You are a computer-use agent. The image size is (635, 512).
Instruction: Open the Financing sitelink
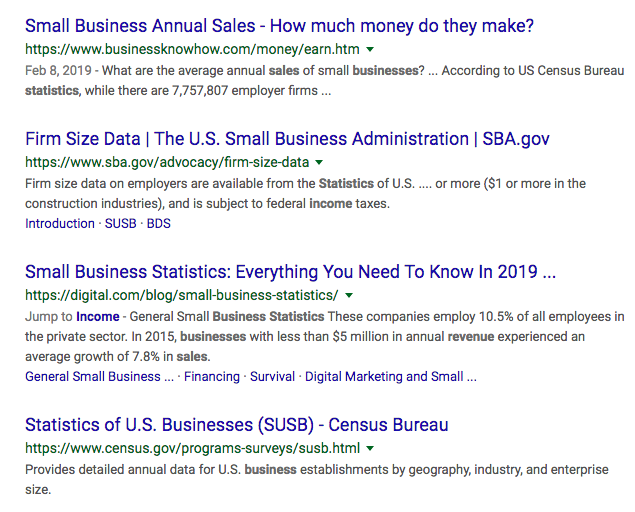pos(212,377)
